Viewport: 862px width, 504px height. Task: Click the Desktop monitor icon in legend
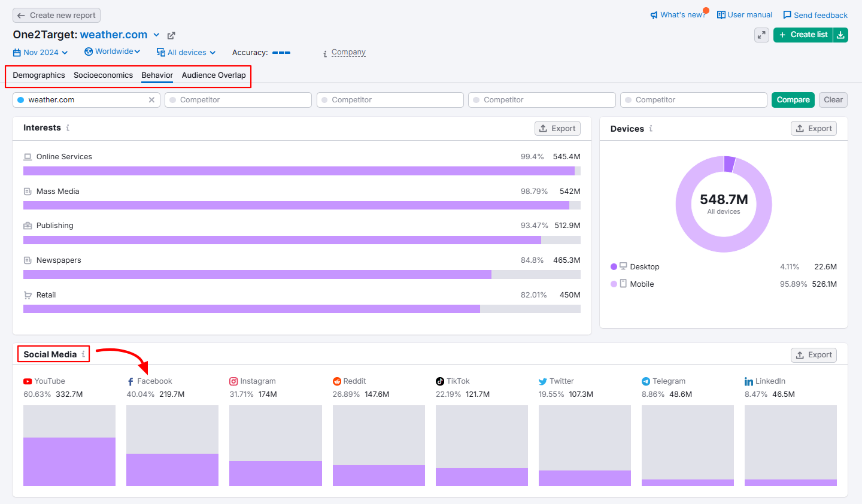[x=623, y=266]
